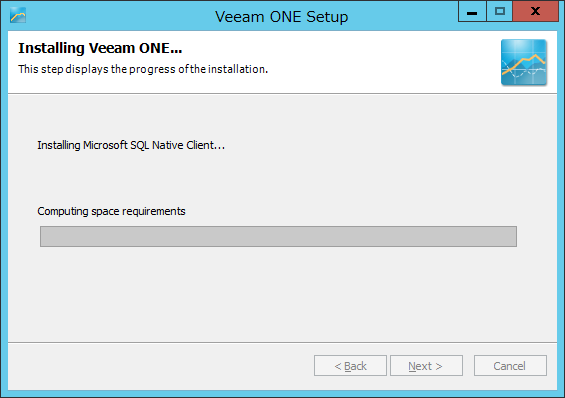
Task: Click the 'Veeam ONE Setup' title bar text
Action: pyautogui.click(x=281, y=17)
